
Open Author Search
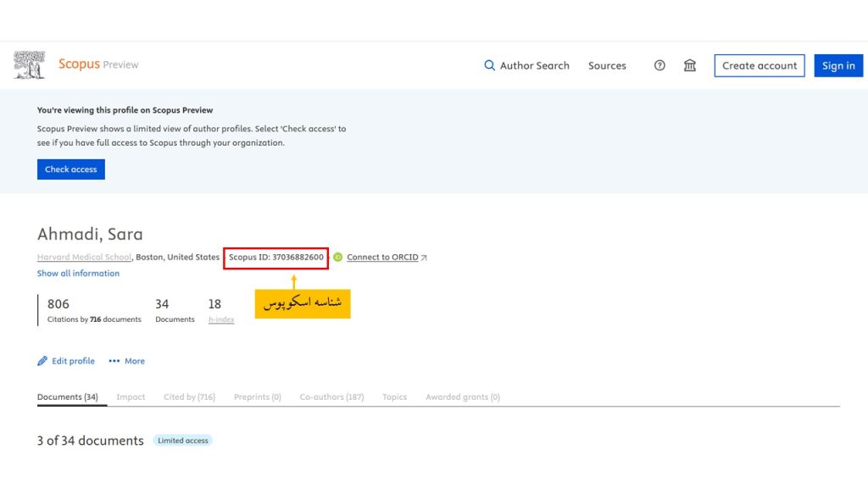pos(526,65)
